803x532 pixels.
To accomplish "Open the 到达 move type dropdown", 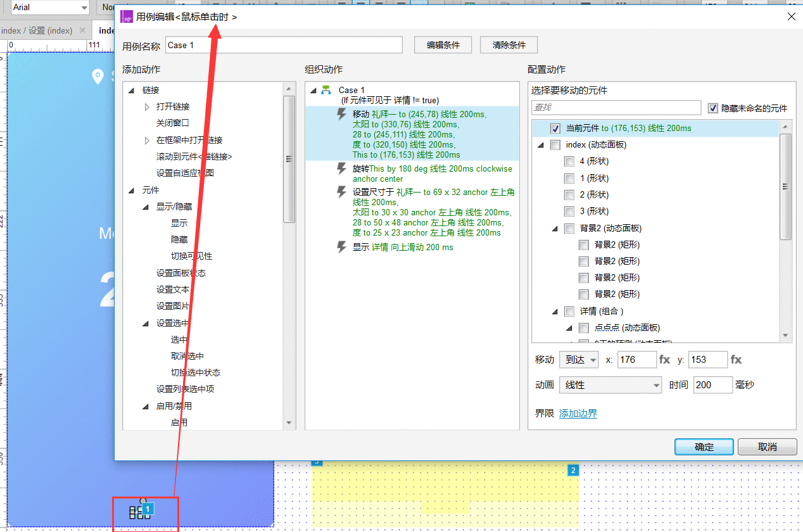I will pyautogui.click(x=579, y=360).
